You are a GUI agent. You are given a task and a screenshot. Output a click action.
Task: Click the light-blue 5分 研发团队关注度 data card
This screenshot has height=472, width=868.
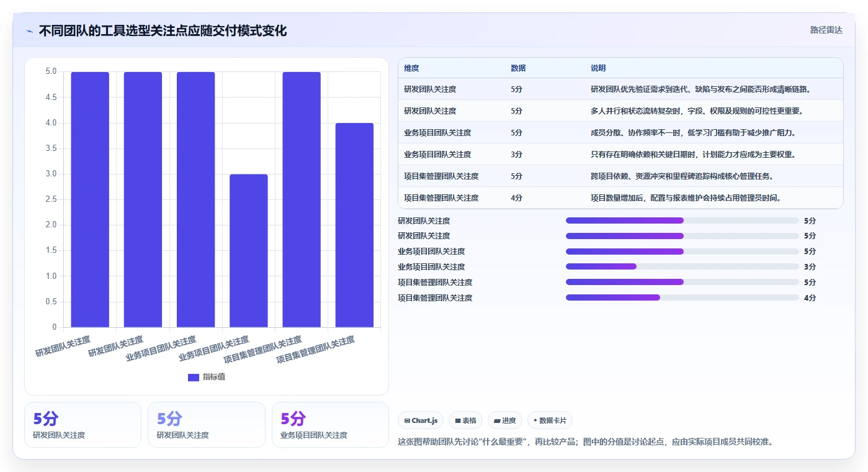(x=206, y=425)
